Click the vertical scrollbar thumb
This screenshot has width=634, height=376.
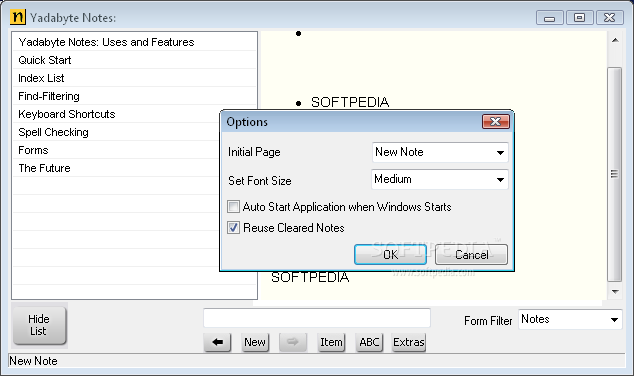click(615, 174)
